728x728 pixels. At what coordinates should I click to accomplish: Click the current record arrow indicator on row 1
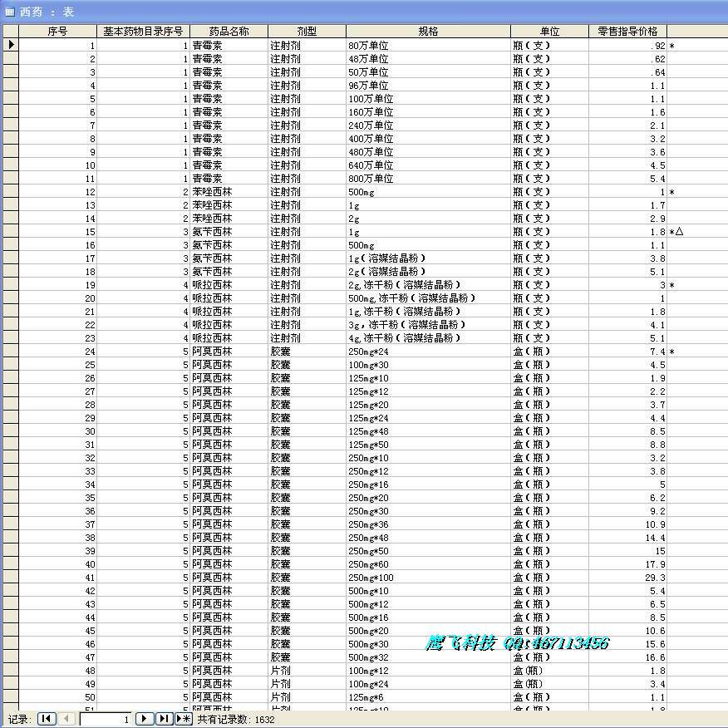pyautogui.click(x=10, y=45)
